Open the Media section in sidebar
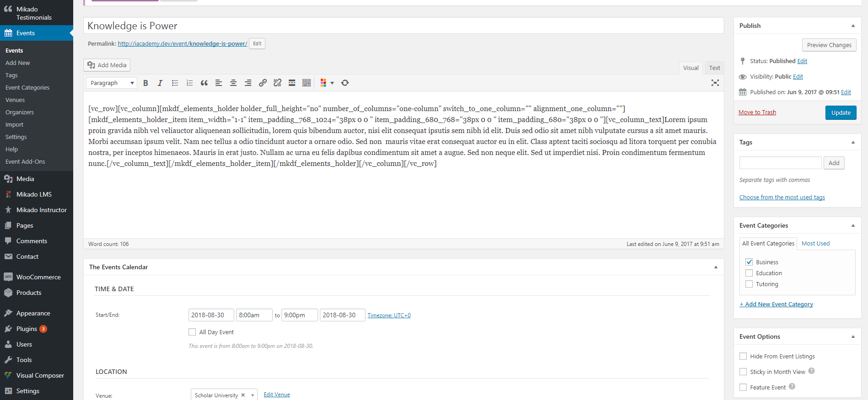The height and width of the screenshot is (400, 868). pyautogui.click(x=37, y=179)
